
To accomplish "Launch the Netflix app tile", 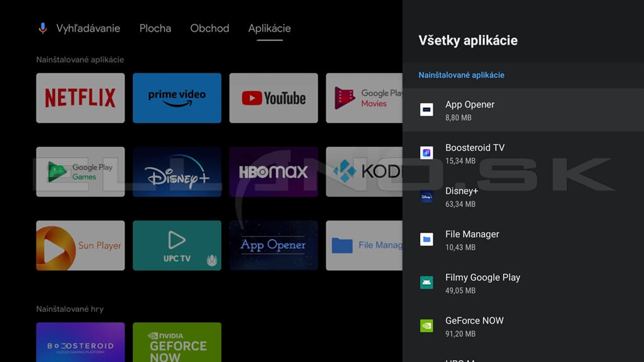I will click(80, 98).
